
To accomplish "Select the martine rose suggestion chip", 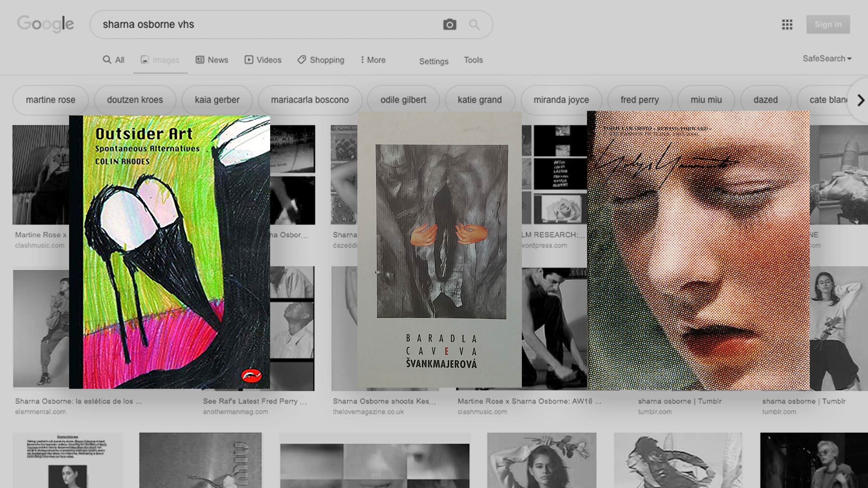I will pyautogui.click(x=51, y=100).
